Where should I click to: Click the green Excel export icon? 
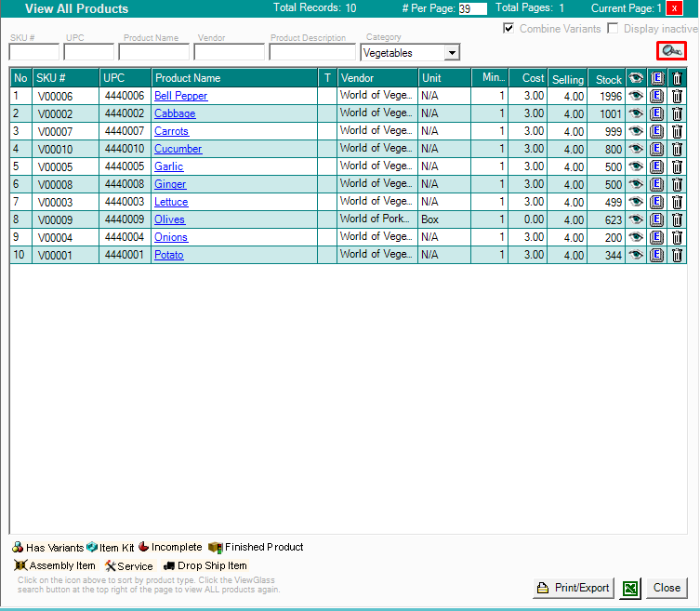point(630,588)
